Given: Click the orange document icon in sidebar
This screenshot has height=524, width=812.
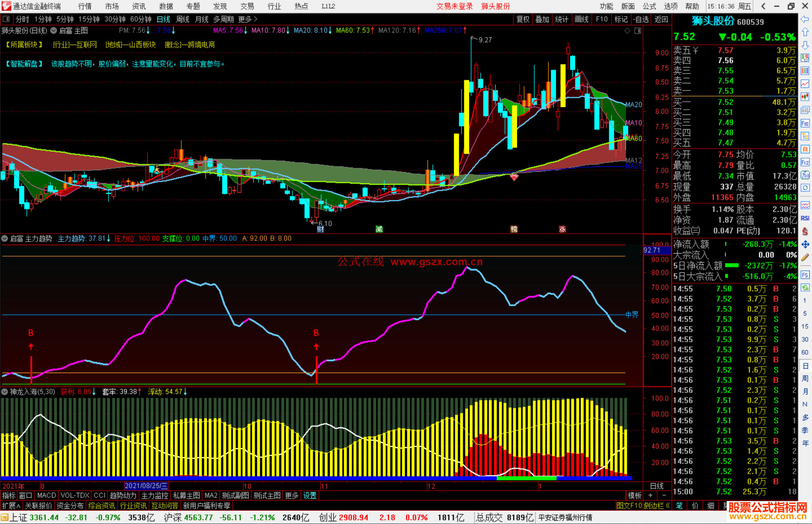Looking at the screenshot, I should pos(805,149).
